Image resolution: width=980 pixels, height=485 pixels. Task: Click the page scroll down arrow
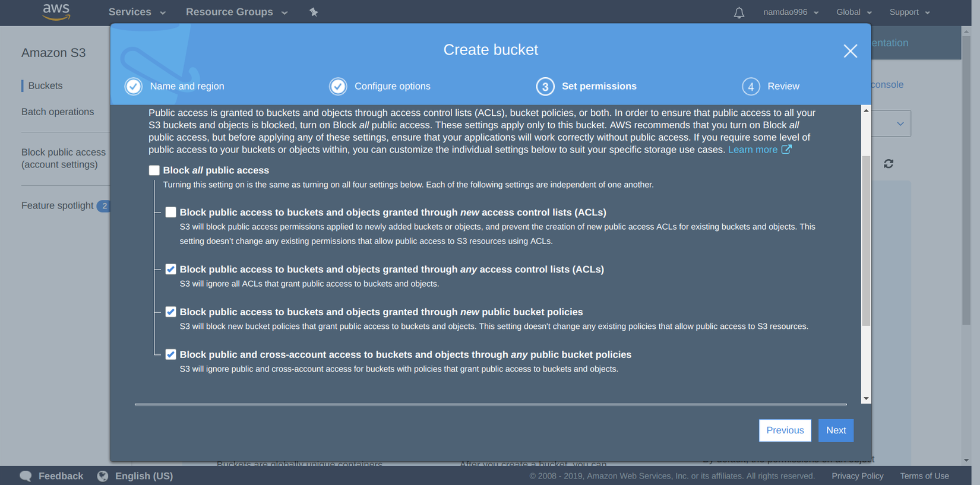click(x=966, y=460)
